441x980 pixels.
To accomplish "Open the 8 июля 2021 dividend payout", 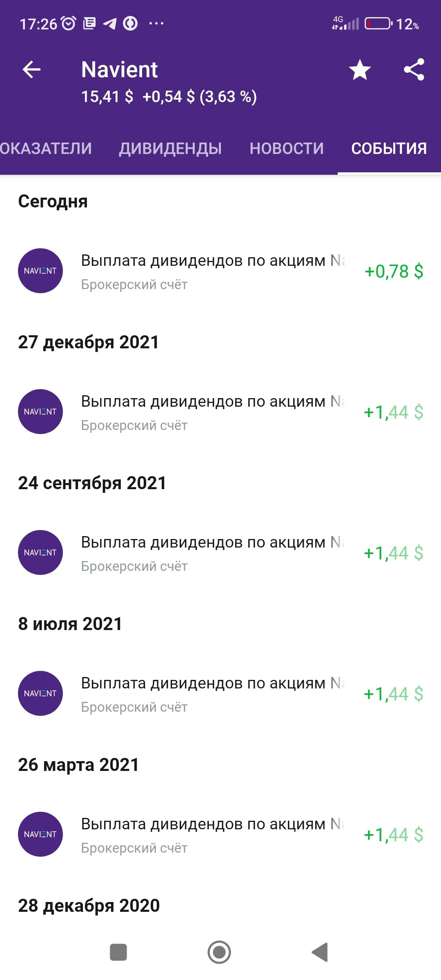I will 220,694.
